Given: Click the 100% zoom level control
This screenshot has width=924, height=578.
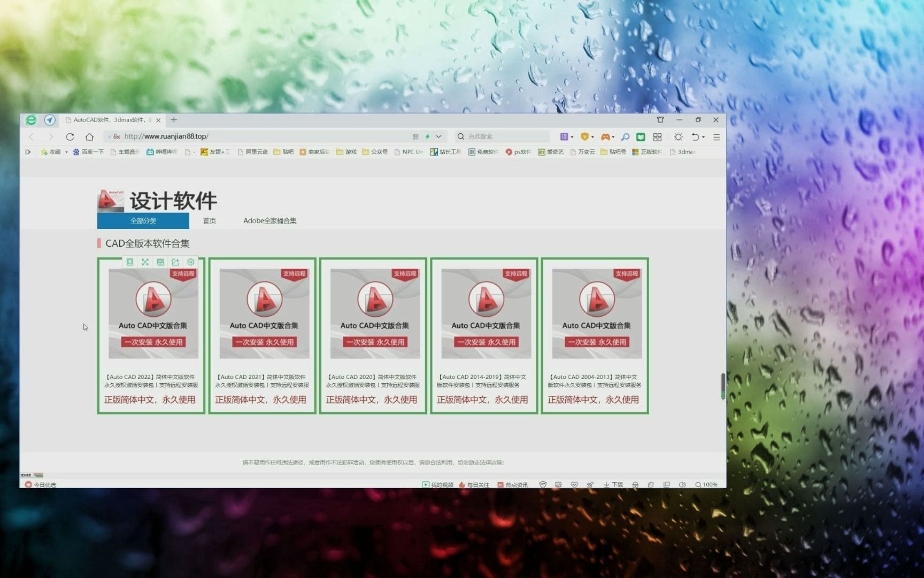Looking at the screenshot, I should point(706,485).
